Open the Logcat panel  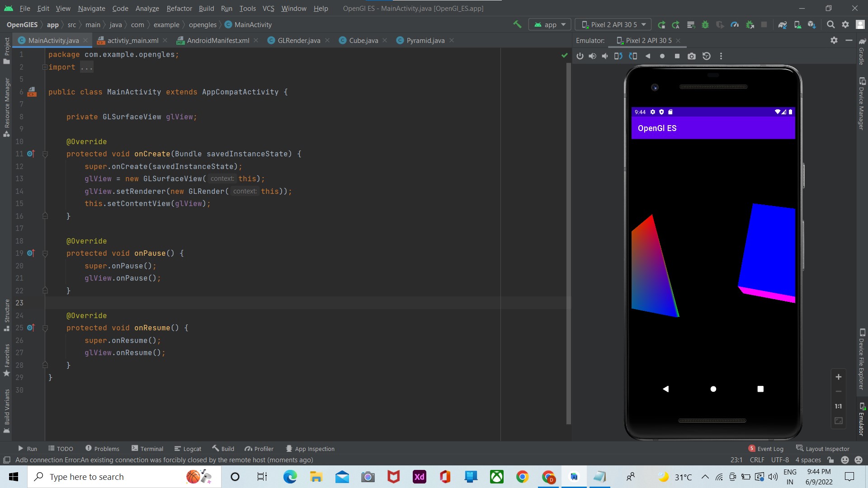[x=188, y=448]
